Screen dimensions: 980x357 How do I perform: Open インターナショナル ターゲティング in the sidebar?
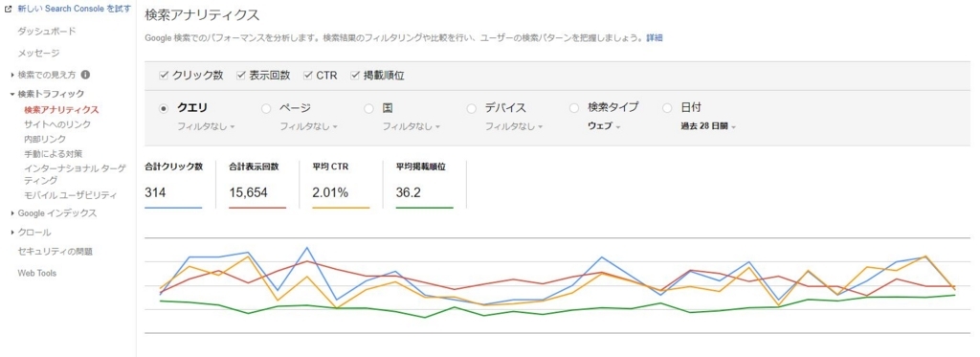[75, 174]
